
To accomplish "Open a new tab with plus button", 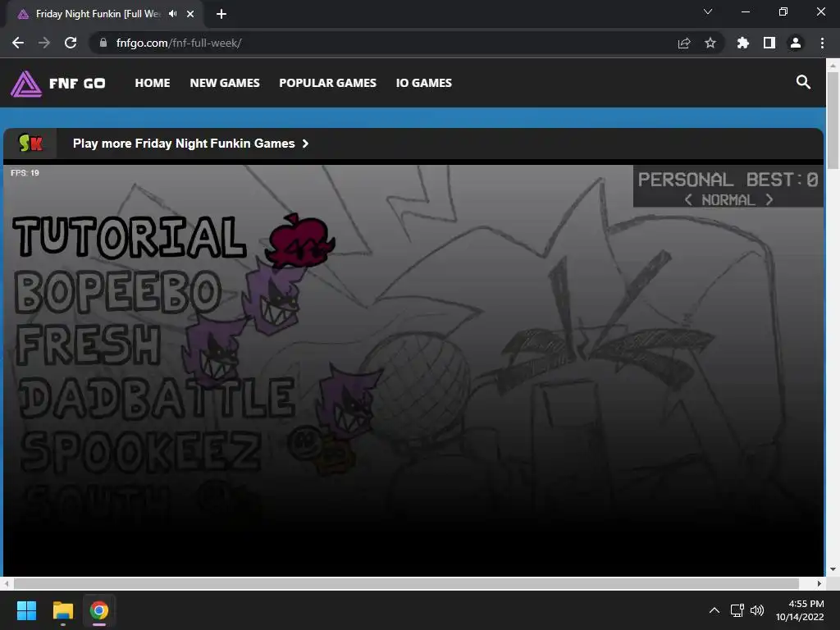I will coord(221,14).
